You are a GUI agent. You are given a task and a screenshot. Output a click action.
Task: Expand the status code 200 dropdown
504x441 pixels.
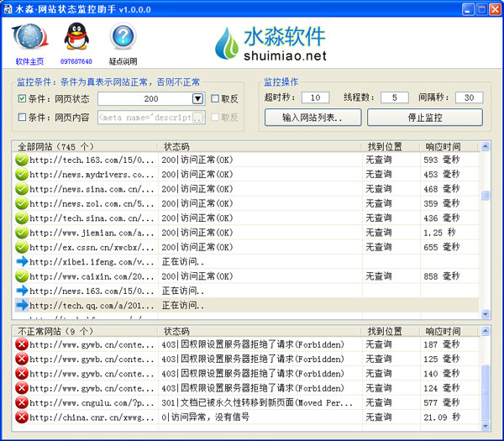[197, 99]
